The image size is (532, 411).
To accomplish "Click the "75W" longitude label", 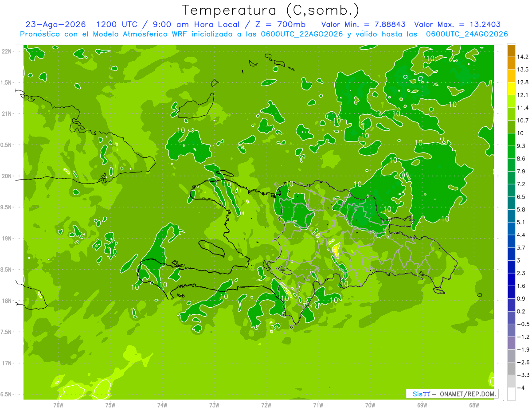I will [110, 405].
